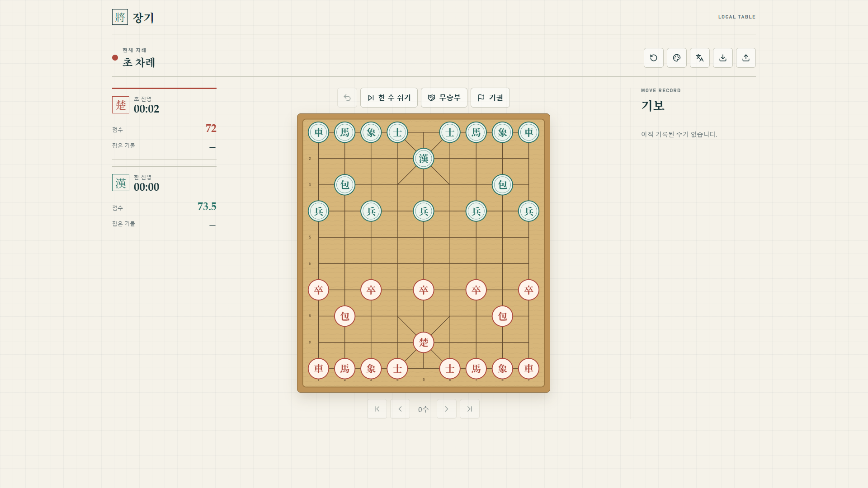Select the leftmost red 卒 soldier
The image size is (868, 488).
coord(318,290)
